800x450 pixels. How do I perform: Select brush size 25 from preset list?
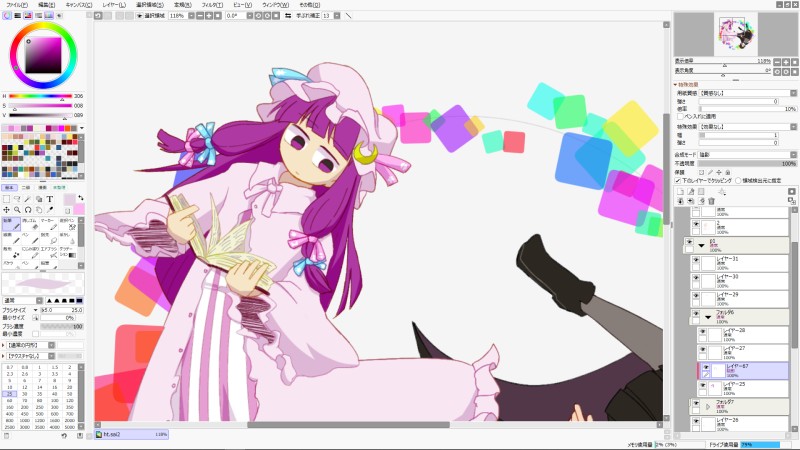(x=9, y=394)
